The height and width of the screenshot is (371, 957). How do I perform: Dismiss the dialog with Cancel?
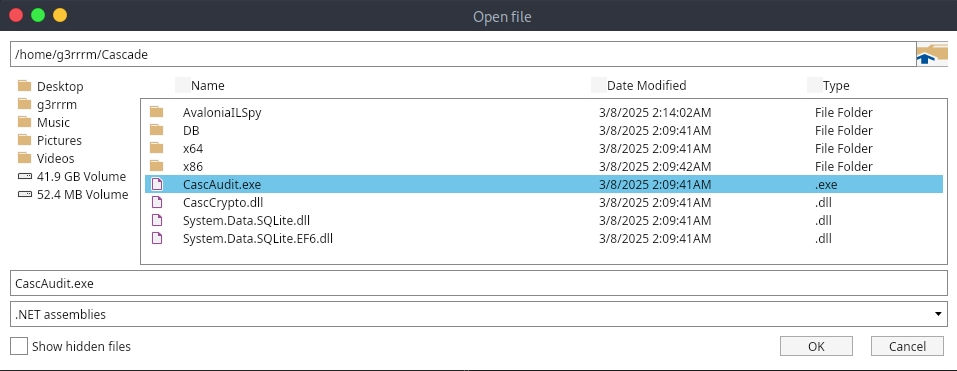point(907,347)
